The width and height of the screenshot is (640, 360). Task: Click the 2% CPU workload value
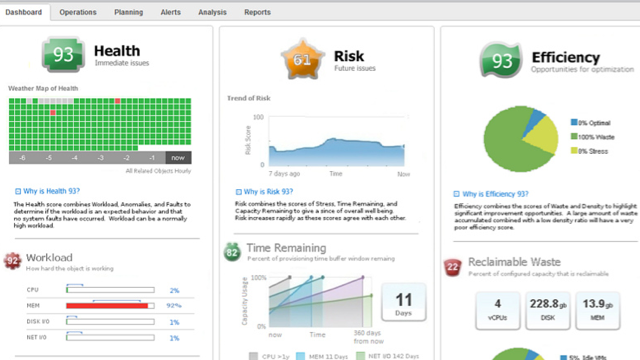pos(174,291)
